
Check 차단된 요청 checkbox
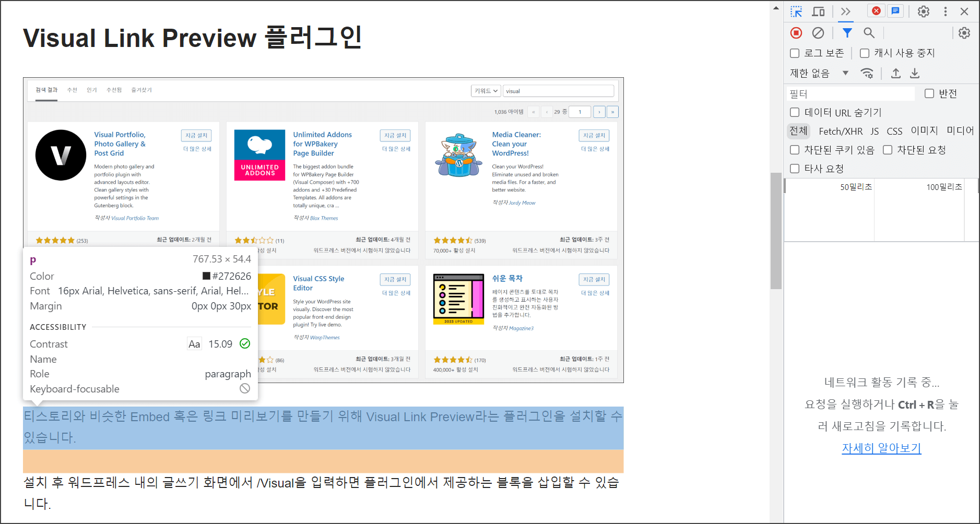pyautogui.click(x=888, y=150)
